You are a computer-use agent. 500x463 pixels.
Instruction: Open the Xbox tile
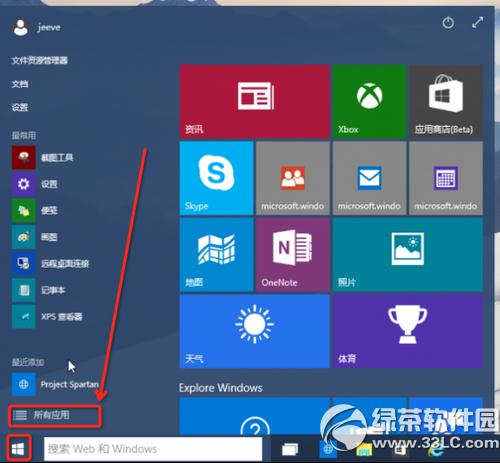coord(369,101)
